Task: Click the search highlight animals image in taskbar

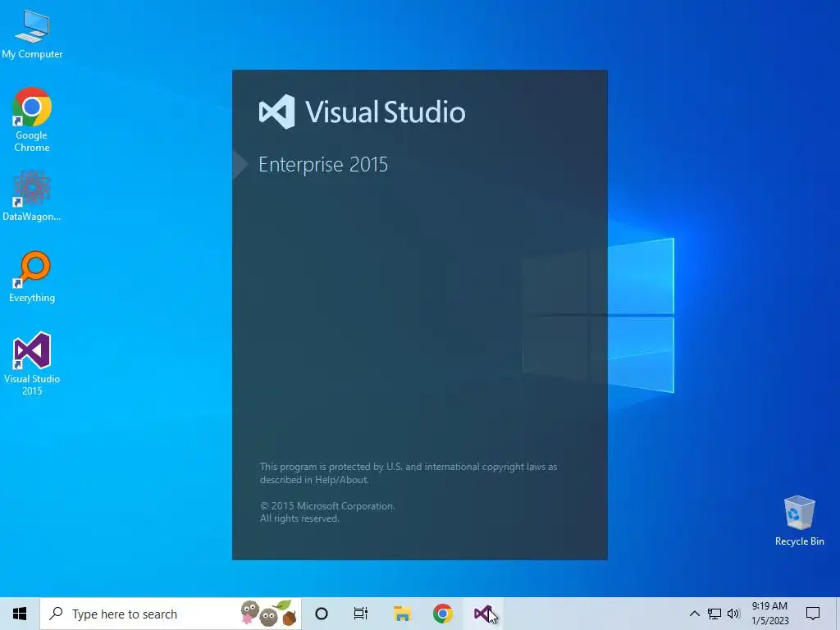Action: [268, 614]
